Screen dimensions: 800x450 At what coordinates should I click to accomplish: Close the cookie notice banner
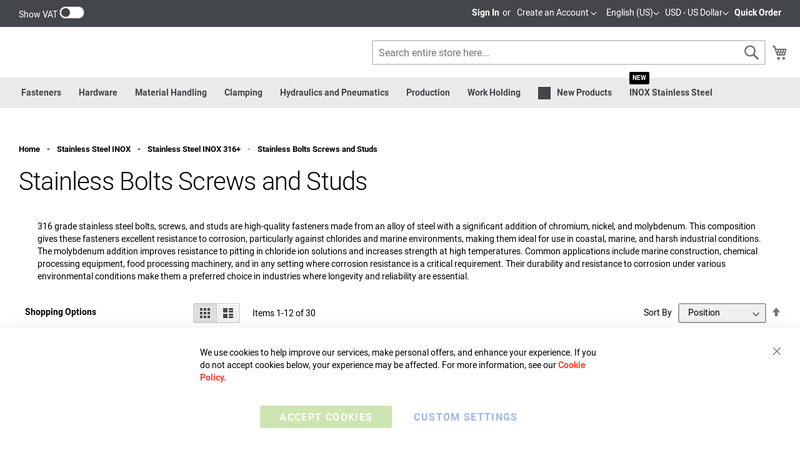[x=777, y=351]
